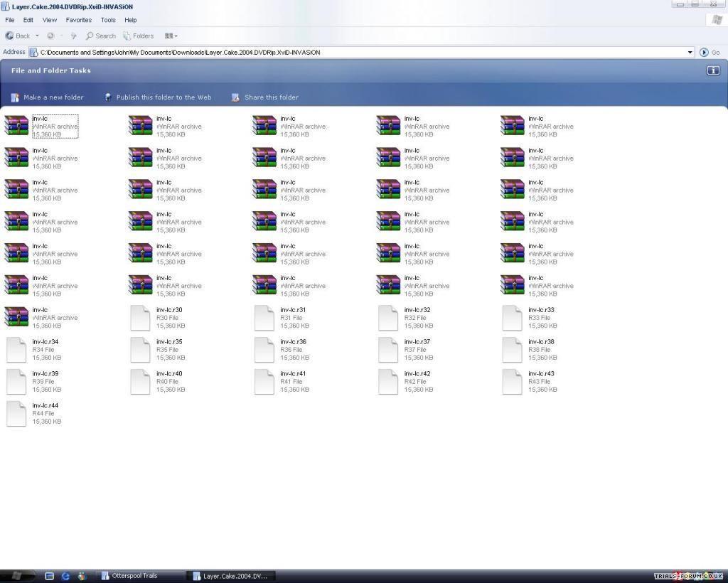The image size is (728, 583).
Task: Open the File menu
Action: coord(10,20)
